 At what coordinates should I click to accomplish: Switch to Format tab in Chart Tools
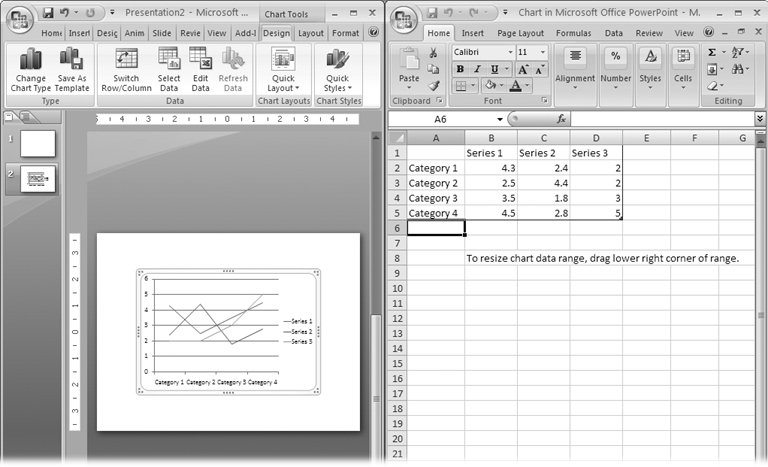point(345,33)
